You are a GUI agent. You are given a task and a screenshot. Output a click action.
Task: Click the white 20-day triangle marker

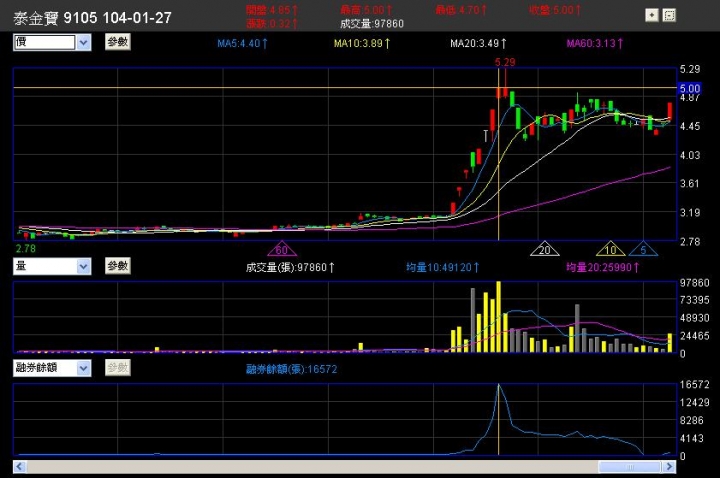coord(544,249)
